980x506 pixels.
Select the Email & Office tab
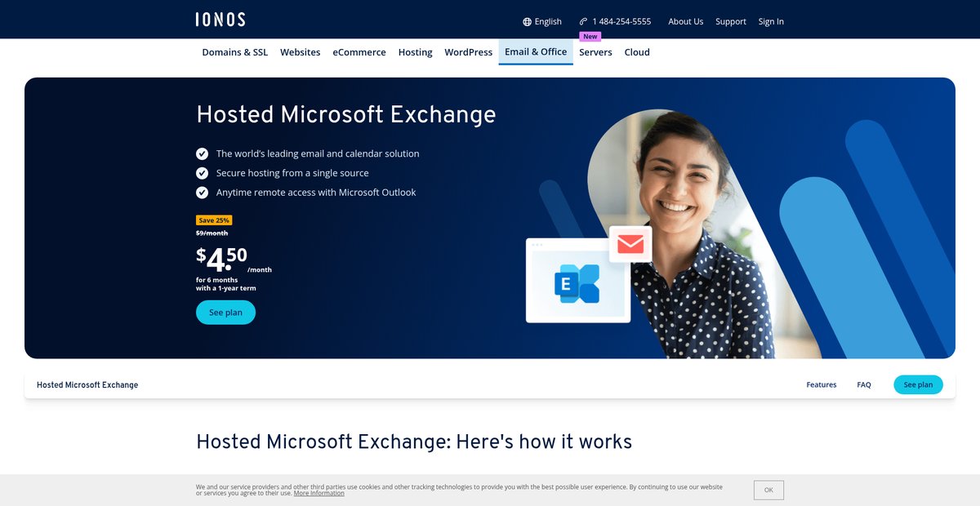(536, 52)
